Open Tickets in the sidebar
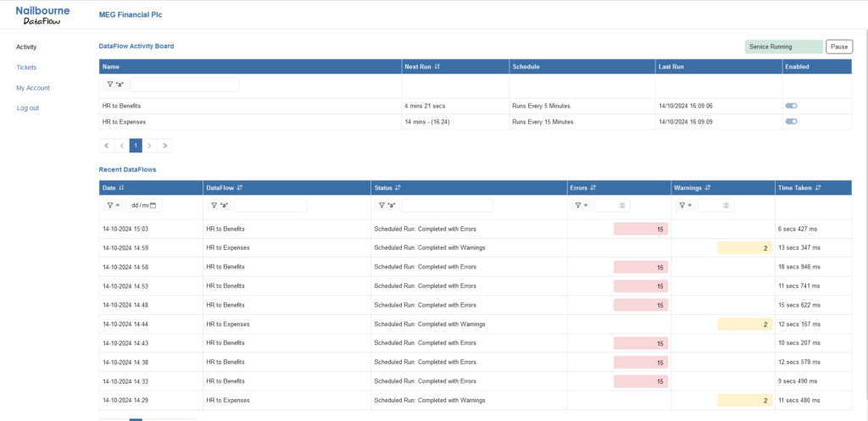This screenshot has height=421, width=868. [x=26, y=67]
